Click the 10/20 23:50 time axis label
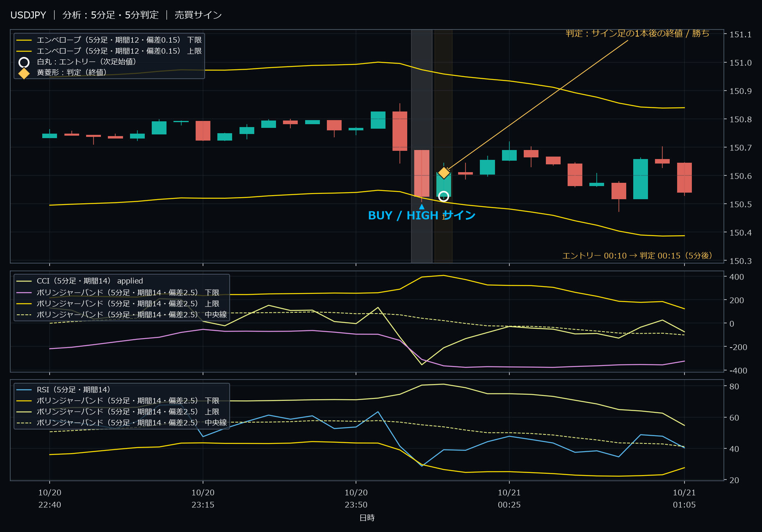762x532 pixels. [356, 499]
